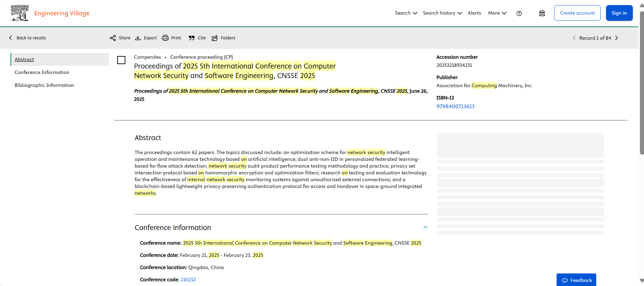Open Alerts in top navigation

[474, 13]
